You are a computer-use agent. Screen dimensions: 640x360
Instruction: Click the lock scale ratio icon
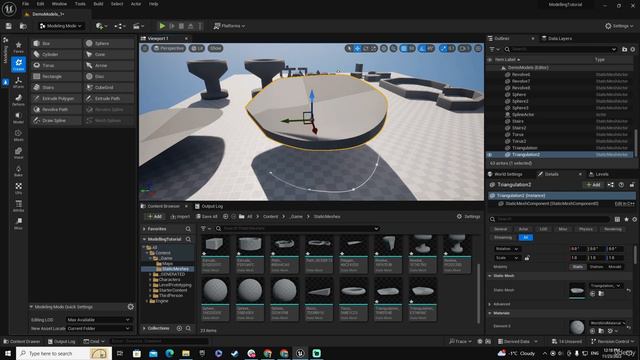527,258
